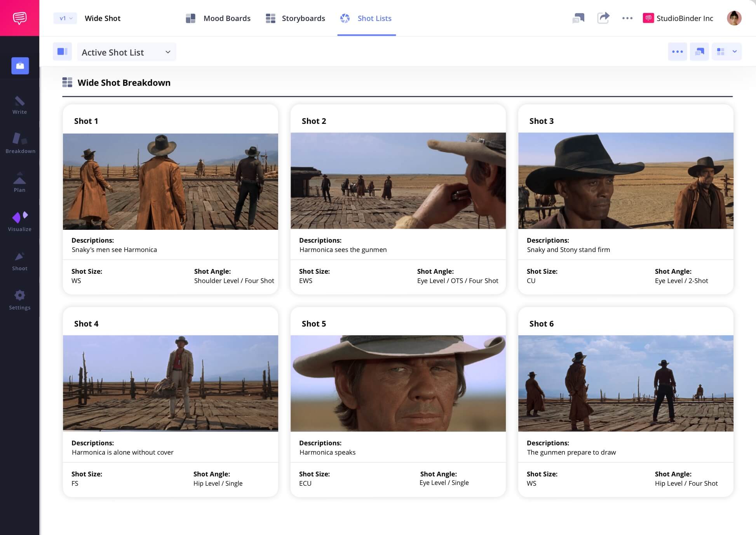
Task: Open the toolbar more options button
Action: point(677,52)
